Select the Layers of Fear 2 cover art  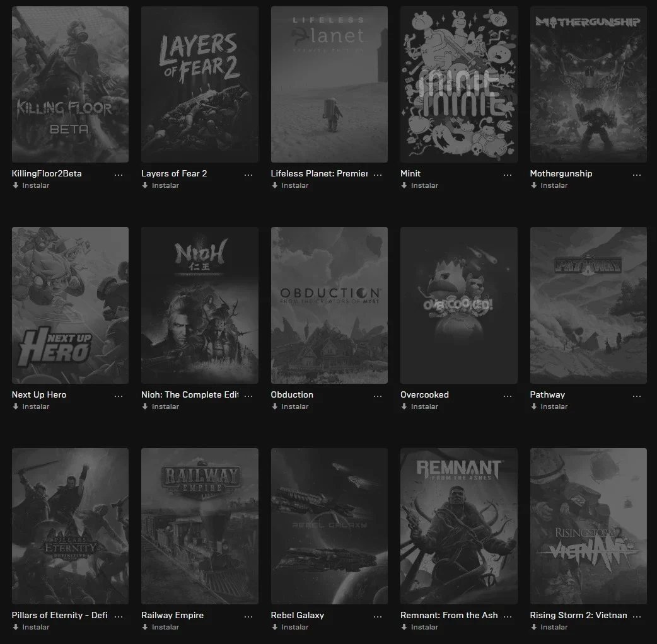(x=200, y=84)
